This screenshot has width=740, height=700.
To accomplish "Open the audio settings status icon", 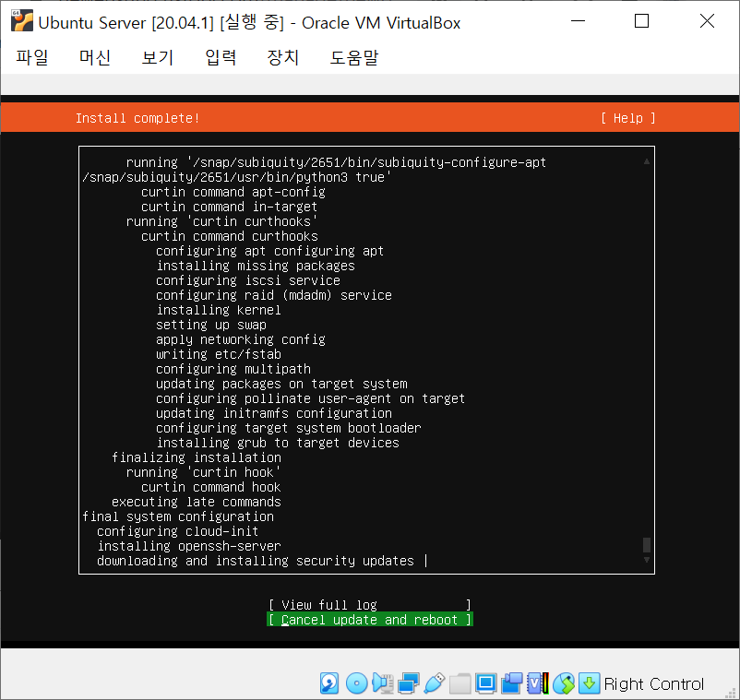I will coord(383,683).
